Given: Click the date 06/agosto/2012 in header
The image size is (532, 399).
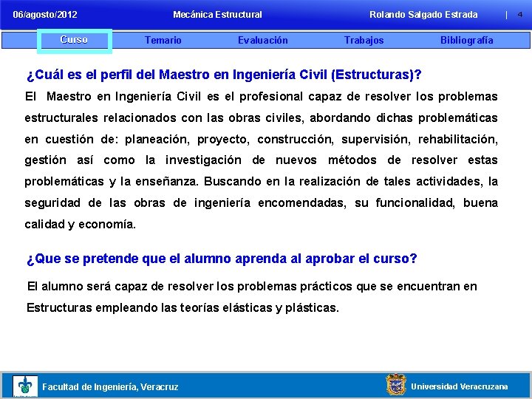Looking at the screenshot, I should [x=45, y=15].
